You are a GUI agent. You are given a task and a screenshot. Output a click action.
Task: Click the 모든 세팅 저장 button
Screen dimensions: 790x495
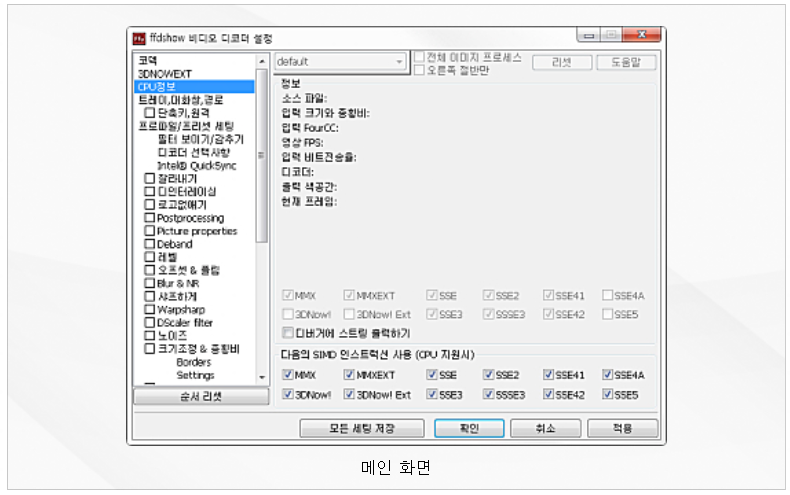pos(362,428)
